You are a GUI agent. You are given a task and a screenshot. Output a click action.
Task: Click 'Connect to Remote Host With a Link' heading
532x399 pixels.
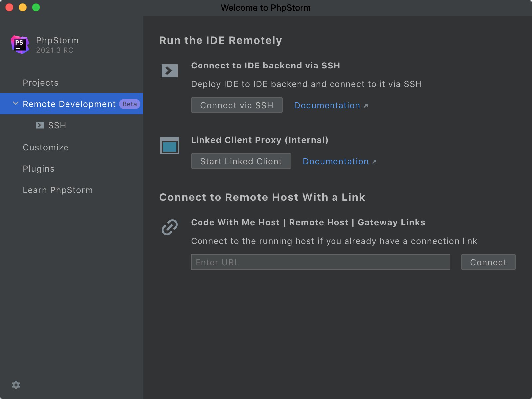(262, 197)
